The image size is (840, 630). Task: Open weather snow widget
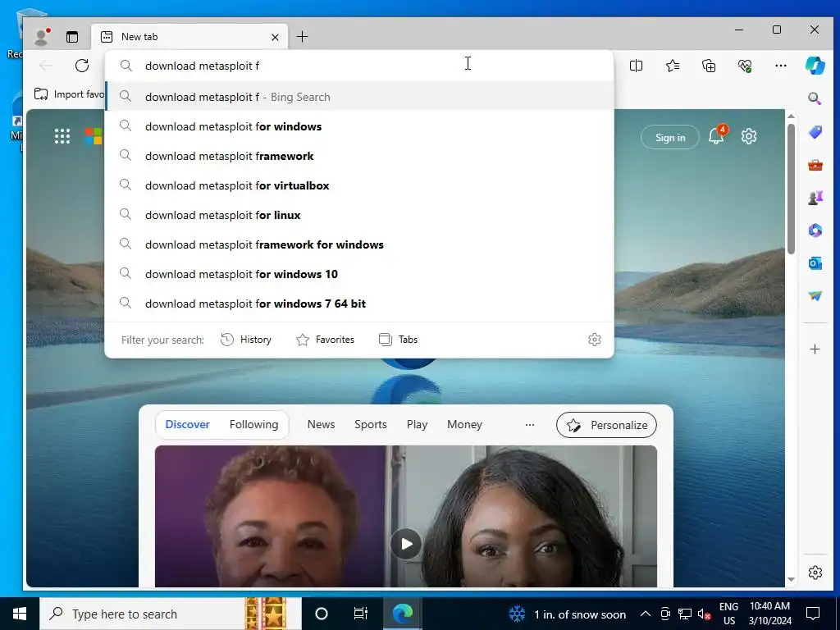click(567, 614)
